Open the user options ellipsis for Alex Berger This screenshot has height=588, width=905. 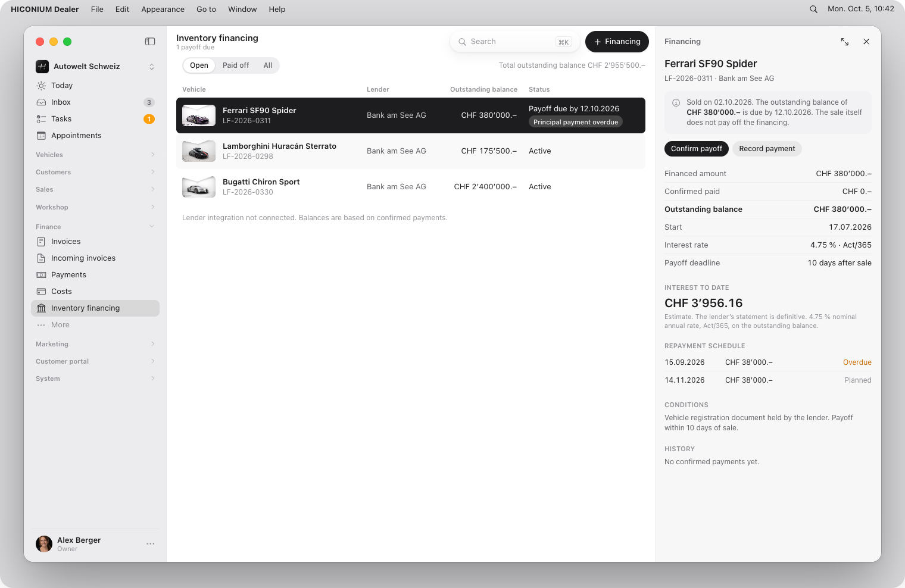tap(151, 544)
